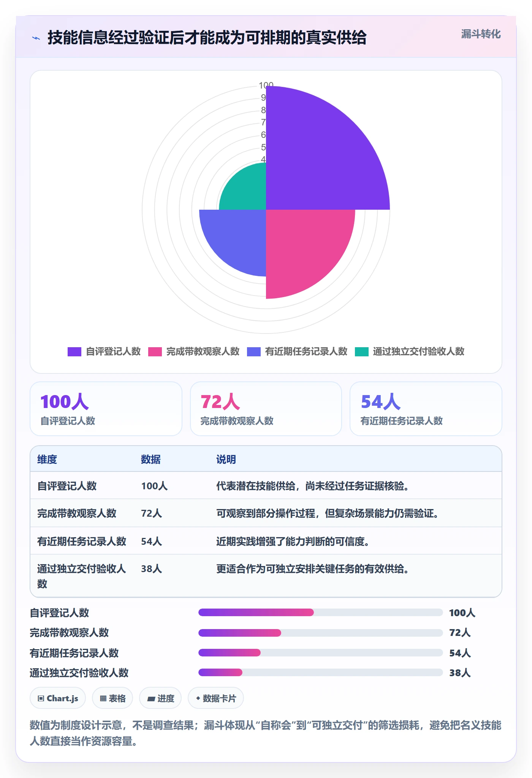532x778 pixels.
Task: Click the lightning icon beside the title
Action: (36, 38)
